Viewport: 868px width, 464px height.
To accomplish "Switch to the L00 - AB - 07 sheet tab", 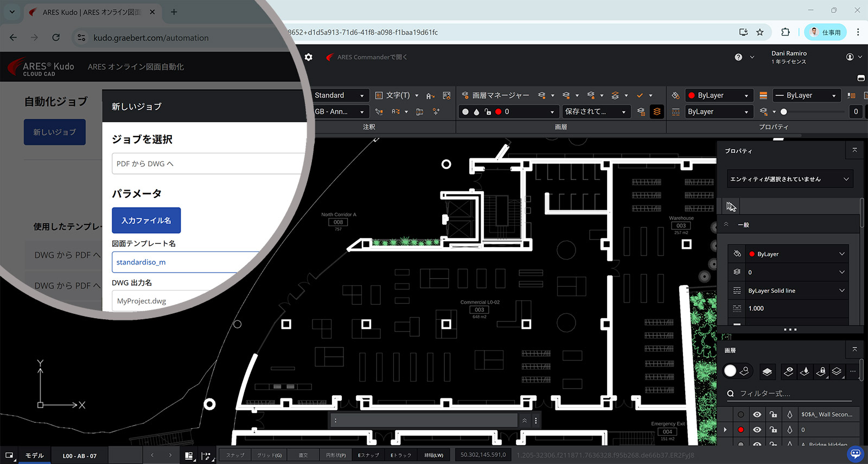I will point(79,456).
